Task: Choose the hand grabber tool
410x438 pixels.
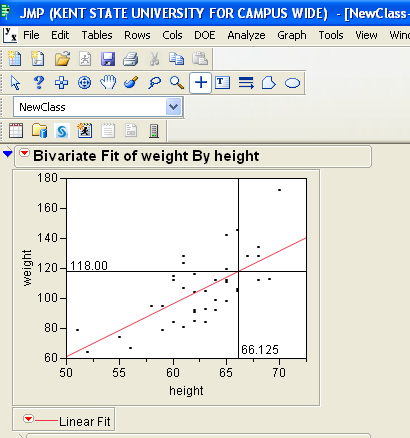Action: pos(108,82)
